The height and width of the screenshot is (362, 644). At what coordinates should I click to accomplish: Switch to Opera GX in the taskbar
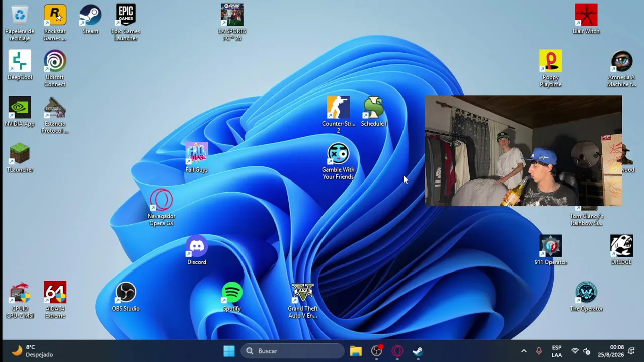(397, 351)
